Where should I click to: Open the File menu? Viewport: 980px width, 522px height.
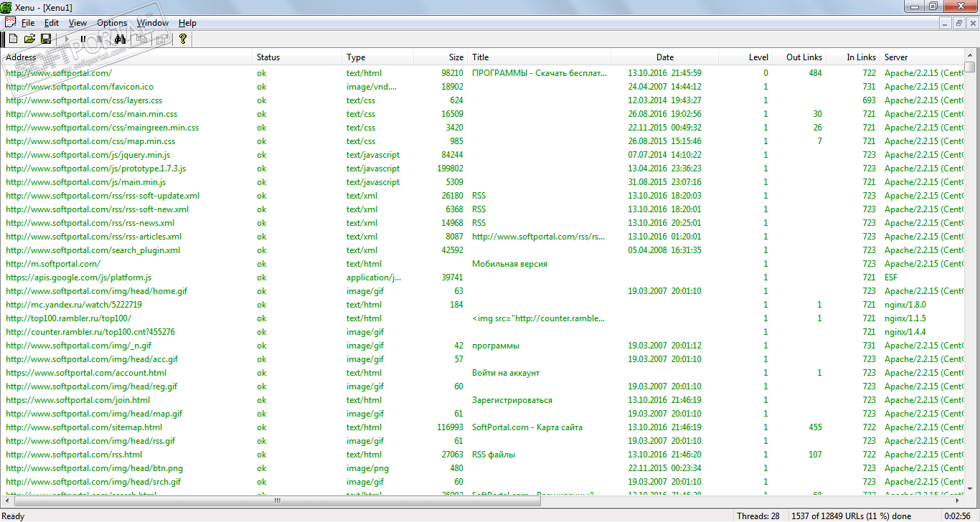tap(28, 23)
